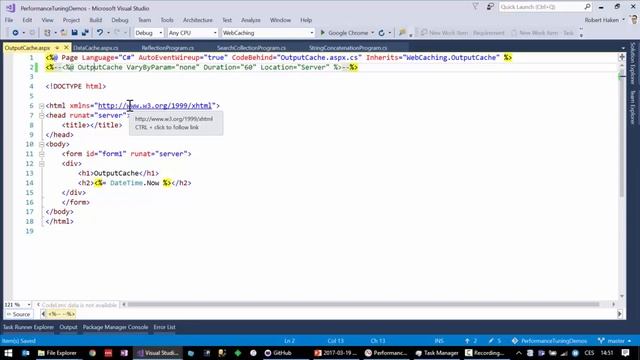
Task: Switch to the SearchCollectionProgram.cs tab
Action: coord(251,48)
